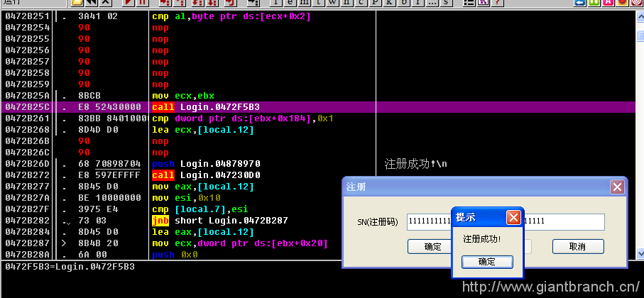Select the push Login.04878970 instruction
Viewport: 644px width, 298px height.
pos(206,164)
